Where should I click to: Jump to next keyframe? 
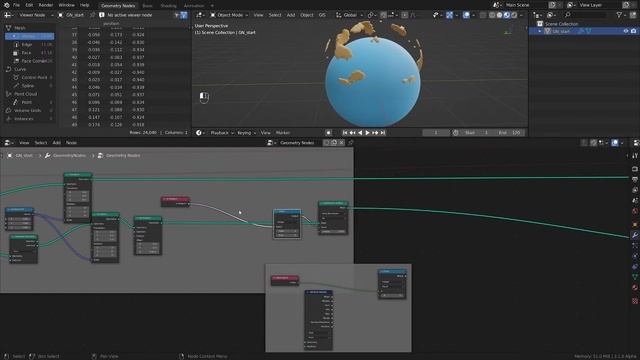click(x=375, y=133)
